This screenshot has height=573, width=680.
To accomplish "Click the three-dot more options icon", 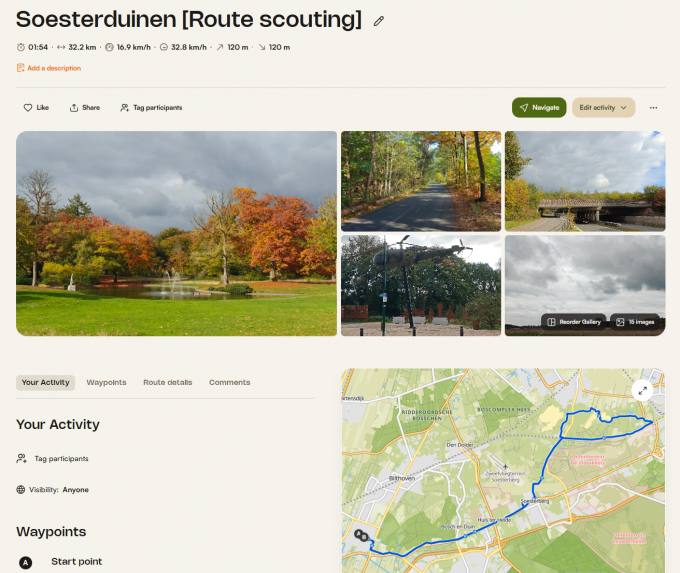I will [653, 107].
